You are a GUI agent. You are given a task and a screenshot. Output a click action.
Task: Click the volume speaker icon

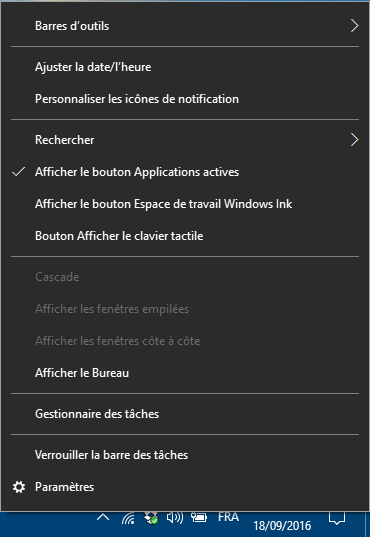tap(175, 517)
